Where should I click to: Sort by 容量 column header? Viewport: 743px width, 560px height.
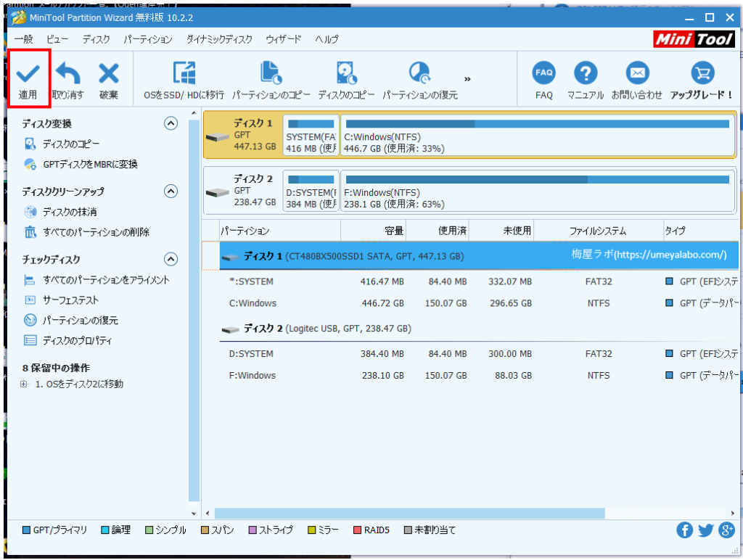tap(374, 231)
